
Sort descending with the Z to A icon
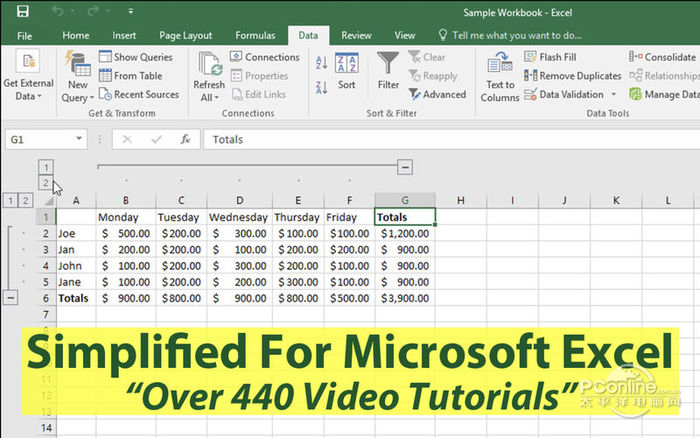(321, 87)
